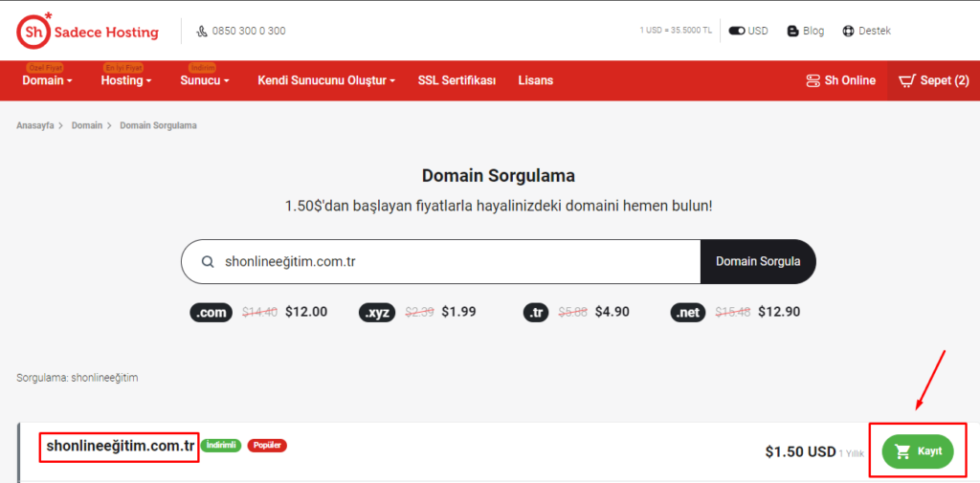The width and height of the screenshot is (980, 483).
Task: Expand the Sunucu menu
Action: click(205, 80)
